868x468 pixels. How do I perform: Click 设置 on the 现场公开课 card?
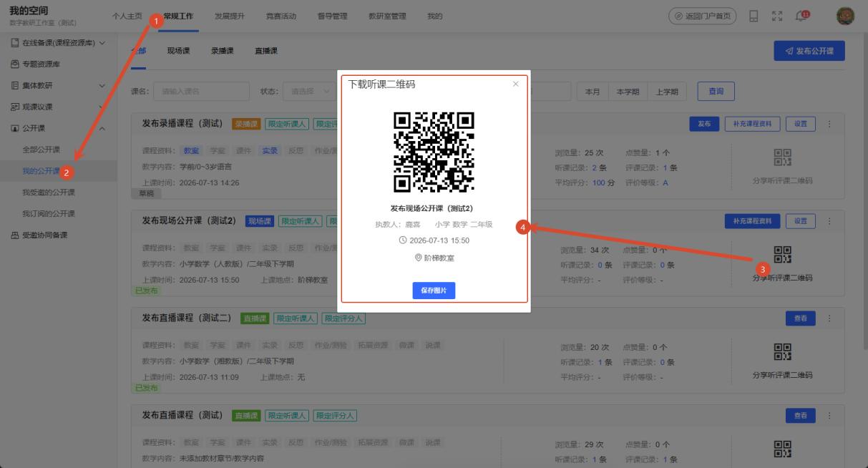click(x=801, y=220)
